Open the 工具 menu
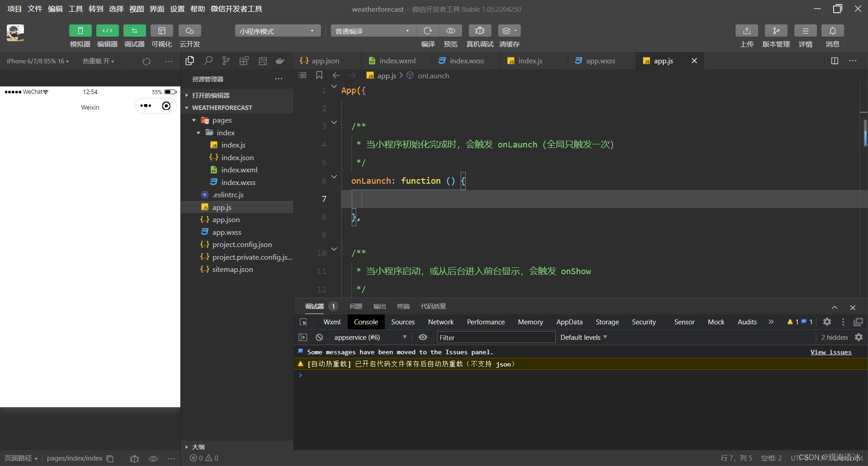868x466 pixels. coord(75,9)
